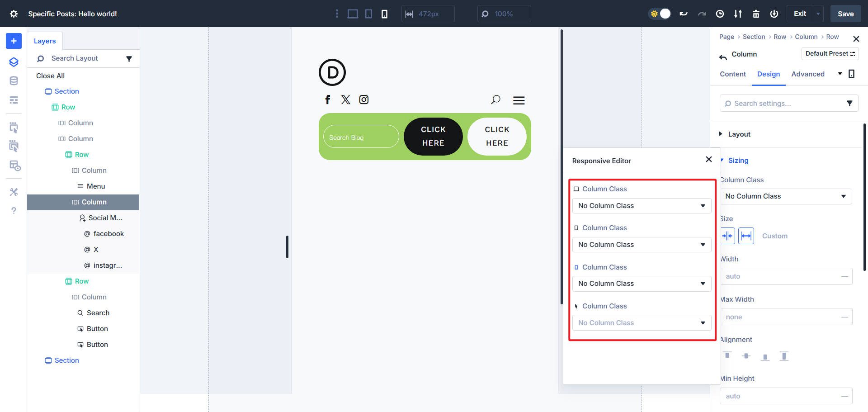Click the database icon in the left sidebar
This screenshot has height=412, width=868.
point(13,81)
